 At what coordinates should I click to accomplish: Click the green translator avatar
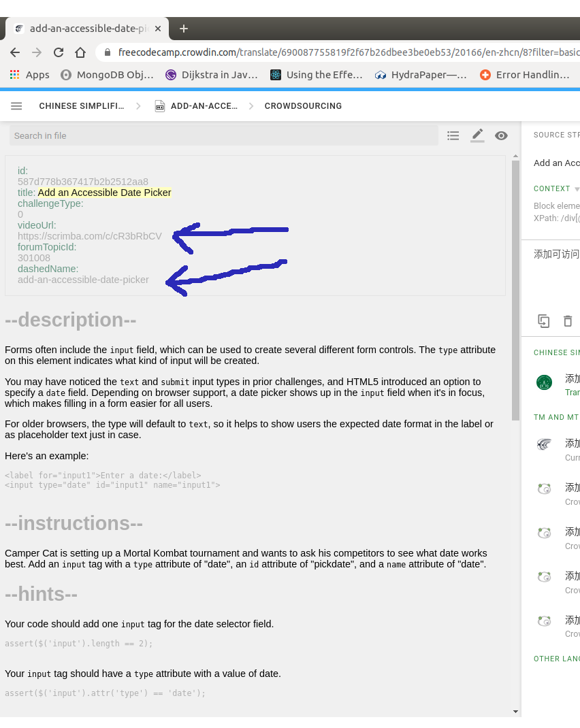[544, 382]
